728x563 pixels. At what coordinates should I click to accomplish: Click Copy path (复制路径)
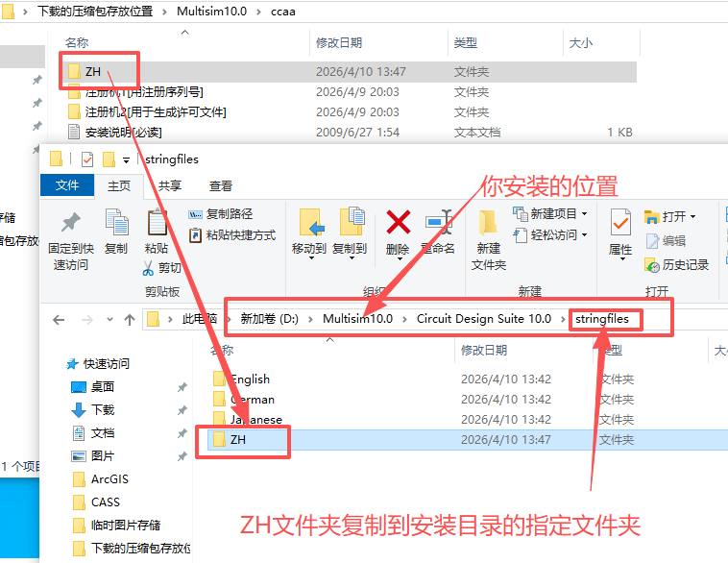(221, 214)
